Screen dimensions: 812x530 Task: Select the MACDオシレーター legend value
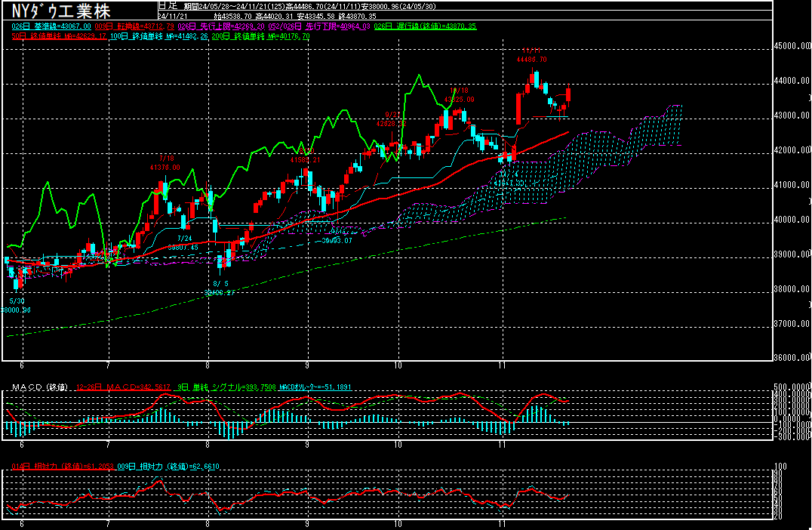tap(315, 387)
